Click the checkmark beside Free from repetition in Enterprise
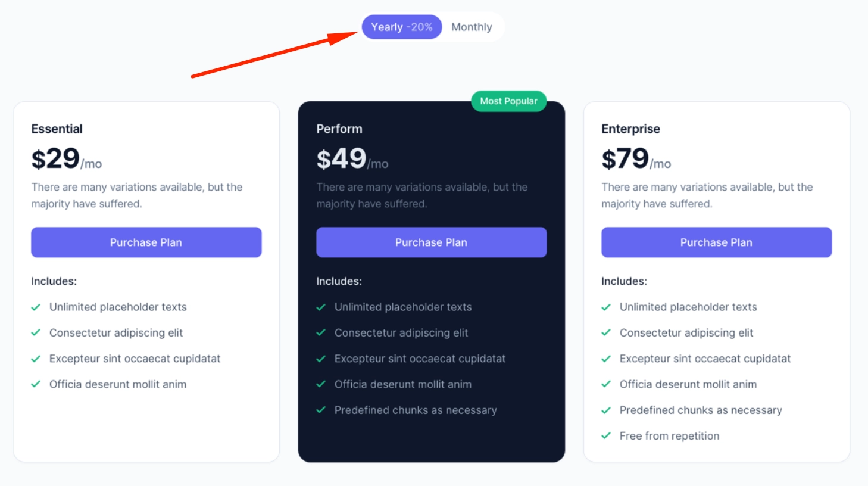The height and width of the screenshot is (486, 868). [x=605, y=435]
